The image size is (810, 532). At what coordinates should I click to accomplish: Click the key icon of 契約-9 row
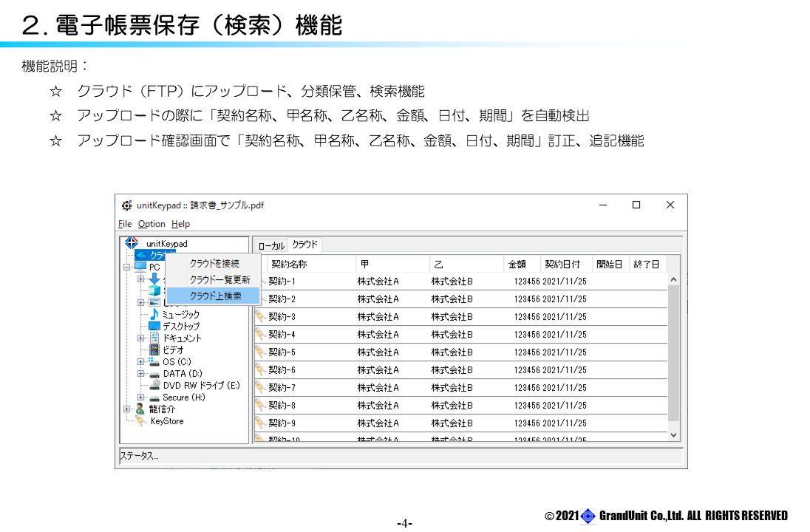coord(260,423)
